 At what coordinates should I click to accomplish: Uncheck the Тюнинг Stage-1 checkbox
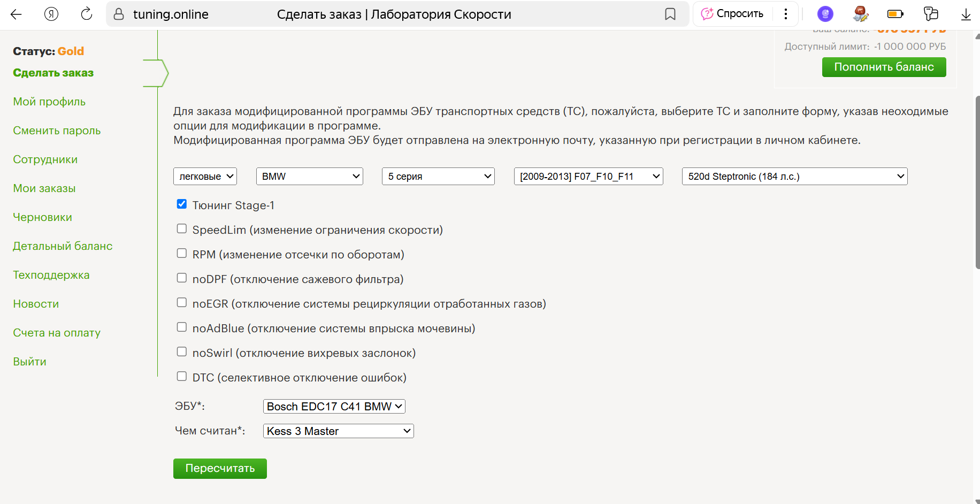[x=182, y=204]
